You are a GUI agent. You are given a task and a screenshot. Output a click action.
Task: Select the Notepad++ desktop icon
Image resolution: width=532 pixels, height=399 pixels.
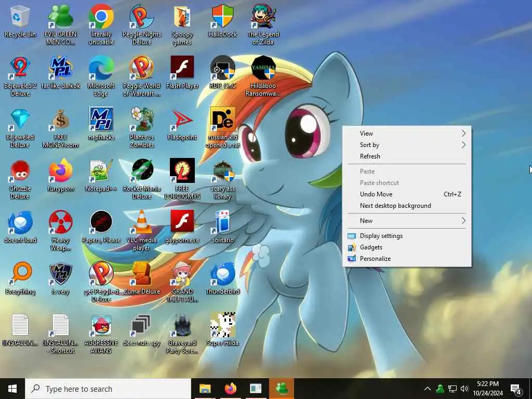tap(101, 176)
